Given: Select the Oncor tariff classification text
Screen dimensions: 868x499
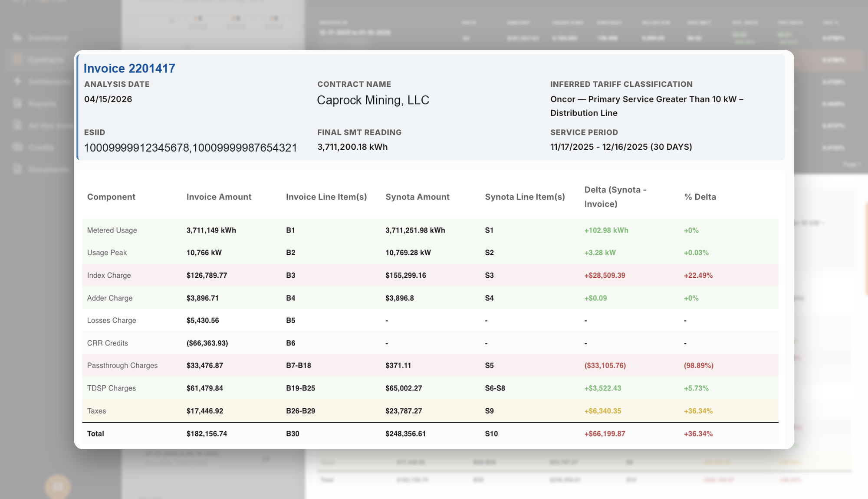Looking at the screenshot, I should (647, 106).
